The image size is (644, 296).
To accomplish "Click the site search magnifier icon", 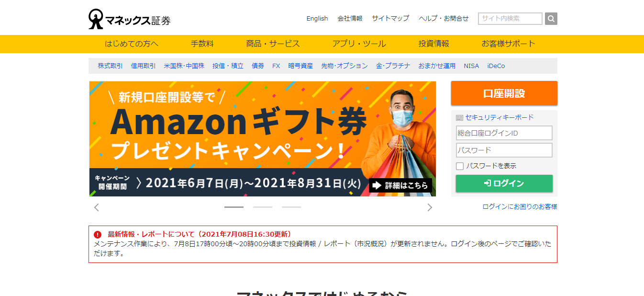I will pos(550,19).
